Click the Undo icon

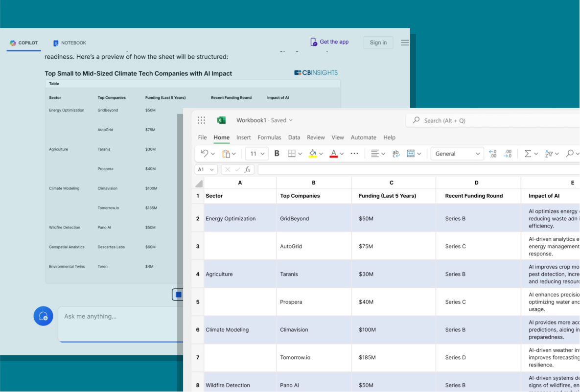pos(205,154)
